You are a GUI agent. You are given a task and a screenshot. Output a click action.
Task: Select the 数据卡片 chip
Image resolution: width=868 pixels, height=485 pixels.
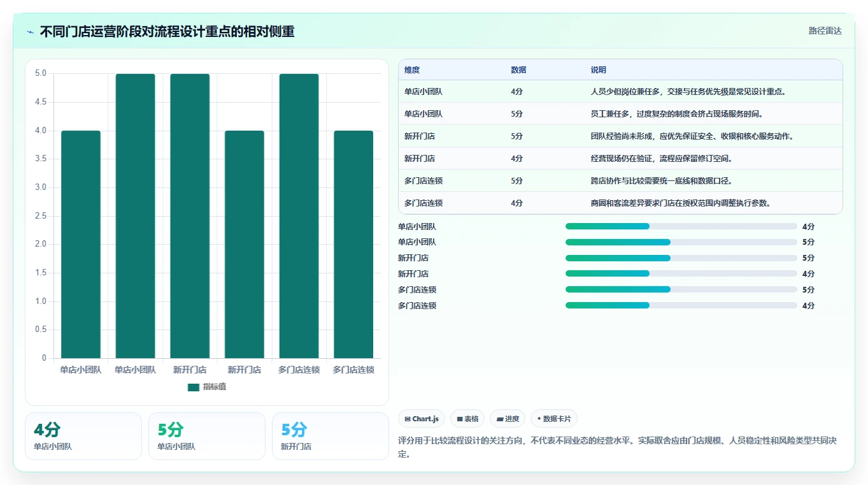[554, 419]
